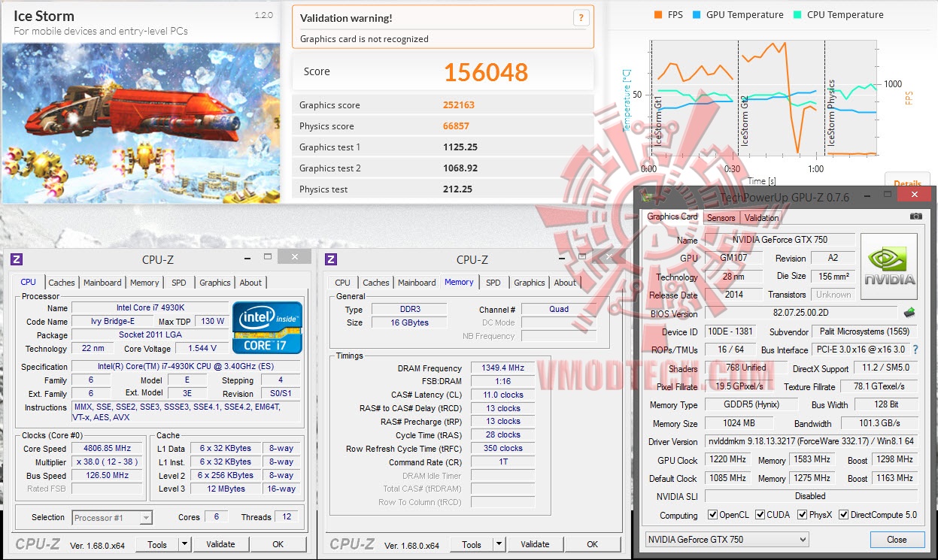938x560 pixels.
Task: Open Graphics tab in CPU-Z processor window
Action: click(214, 283)
